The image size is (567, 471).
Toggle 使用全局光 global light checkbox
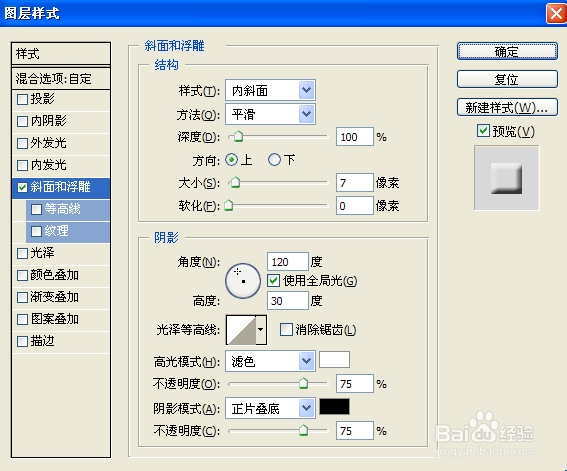click(273, 281)
